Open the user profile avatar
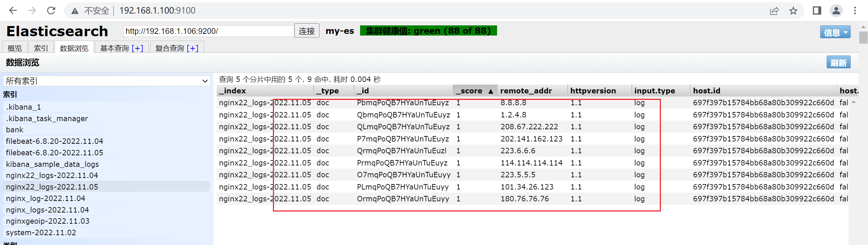This screenshot has height=245, width=868. click(836, 11)
